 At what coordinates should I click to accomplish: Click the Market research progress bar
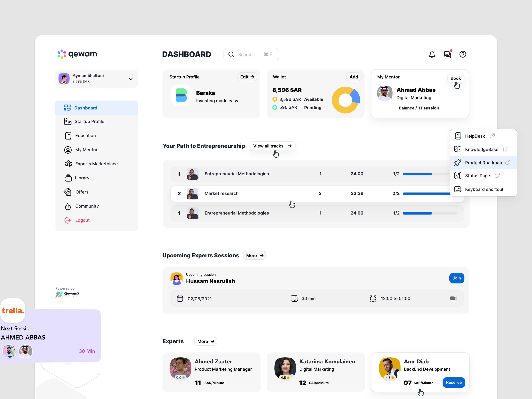point(426,194)
